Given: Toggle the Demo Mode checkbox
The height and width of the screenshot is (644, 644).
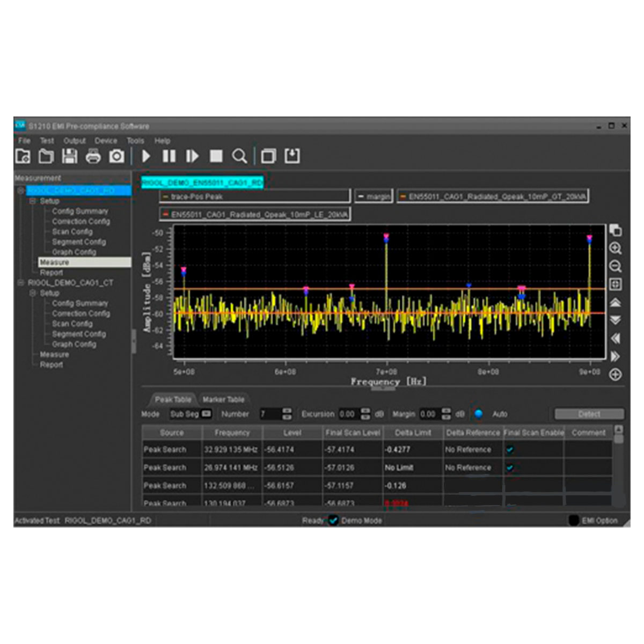Looking at the screenshot, I should coord(333,521).
